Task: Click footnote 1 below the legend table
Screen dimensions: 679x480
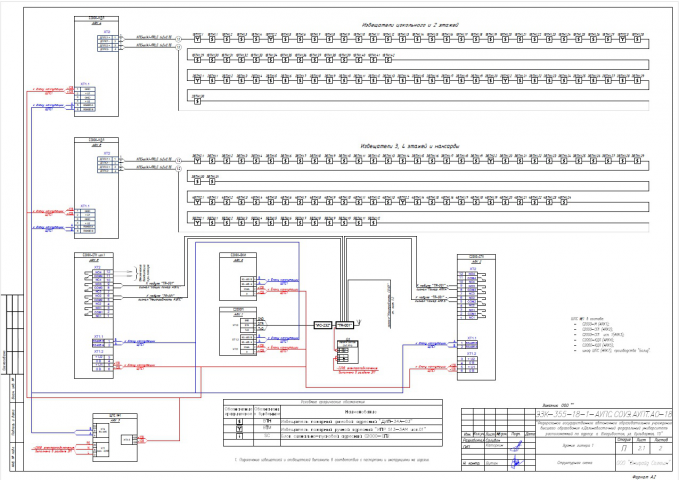Action: [332, 460]
